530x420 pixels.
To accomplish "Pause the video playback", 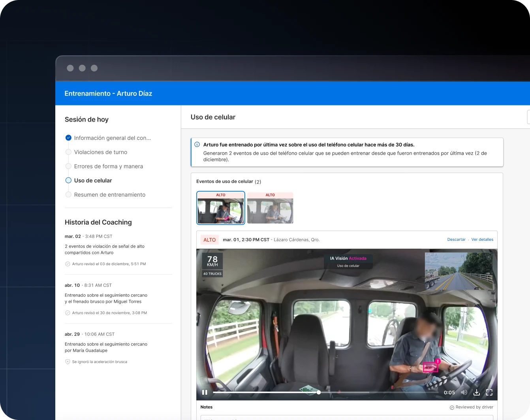I will point(205,392).
